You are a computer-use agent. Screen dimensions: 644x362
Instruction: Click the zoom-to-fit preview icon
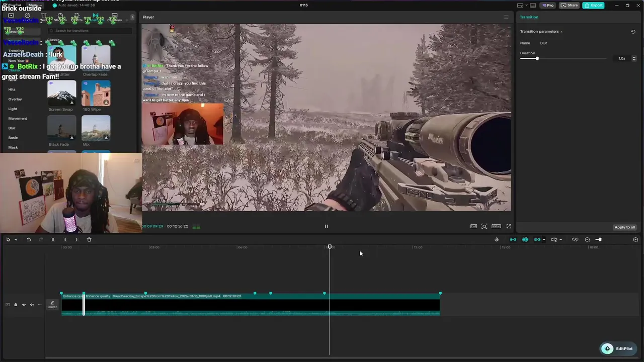pyautogui.click(x=484, y=226)
